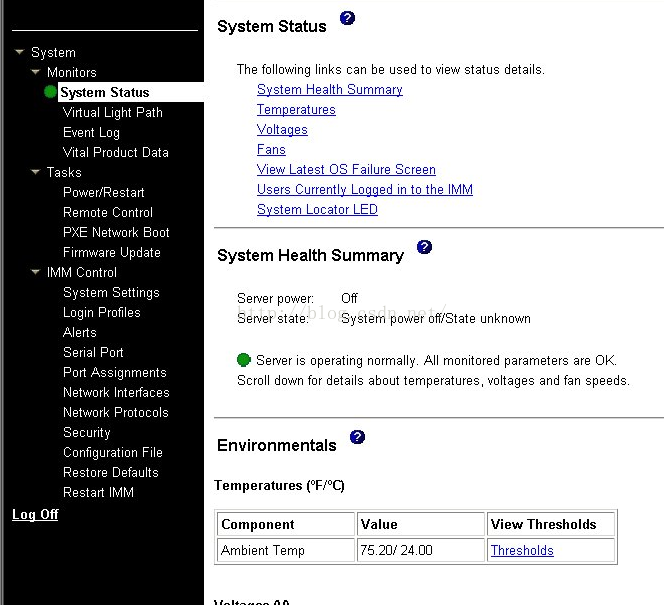Open Network Interfaces settings
The height and width of the screenshot is (605, 664).
pyautogui.click(x=116, y=392)
